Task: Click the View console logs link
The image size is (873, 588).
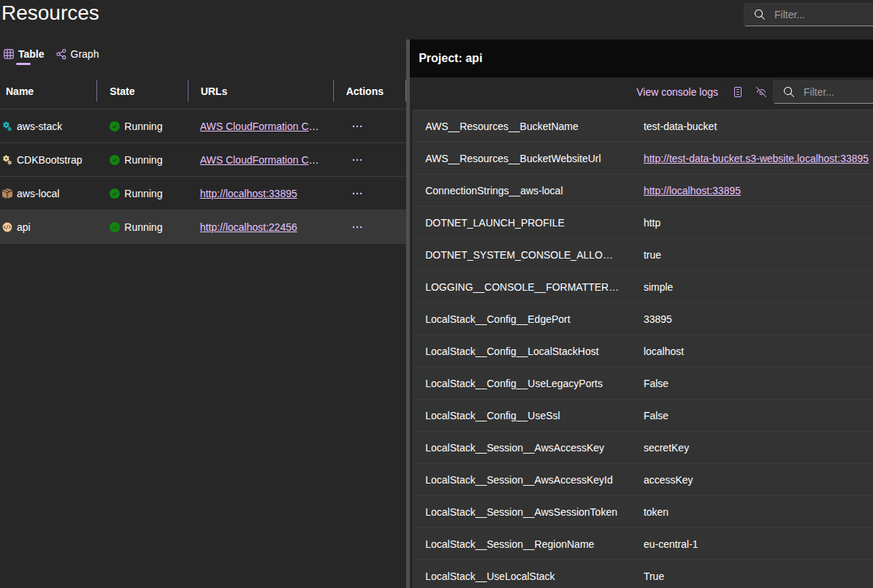Action: click(676, 92)
